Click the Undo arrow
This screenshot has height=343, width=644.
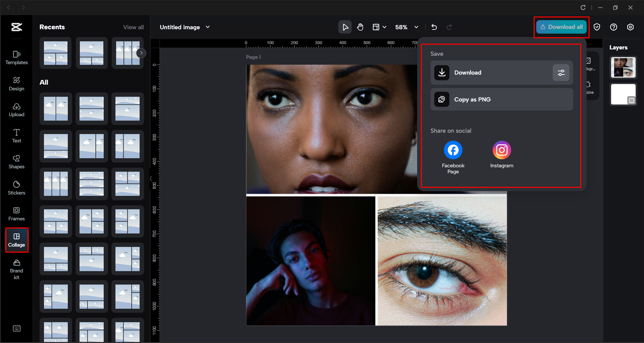434,27
